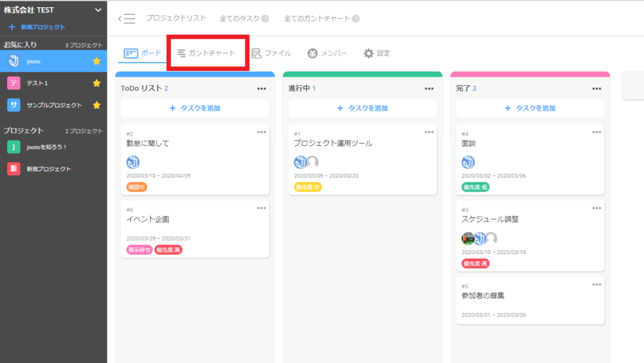This screenshot has width=644, height=363.
Task: Open the three-dot menu of ToDo リスト column
Action: point(261,88)
